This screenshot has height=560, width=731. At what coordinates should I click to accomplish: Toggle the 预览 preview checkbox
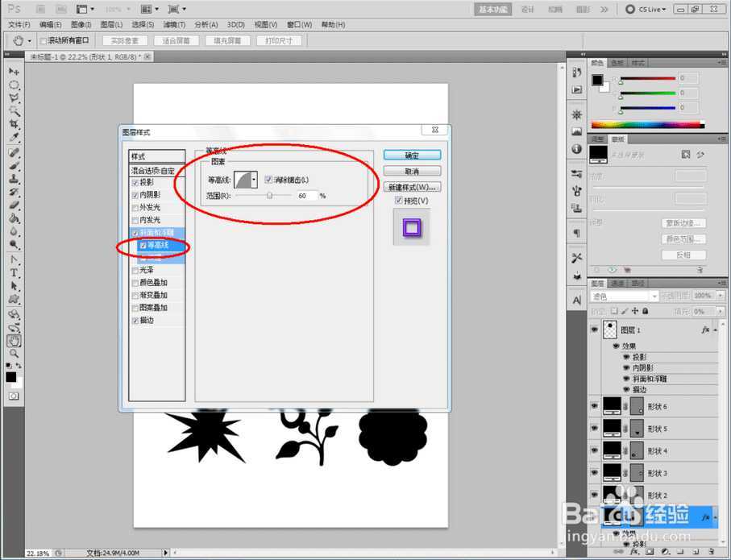[x=399, y=201]
